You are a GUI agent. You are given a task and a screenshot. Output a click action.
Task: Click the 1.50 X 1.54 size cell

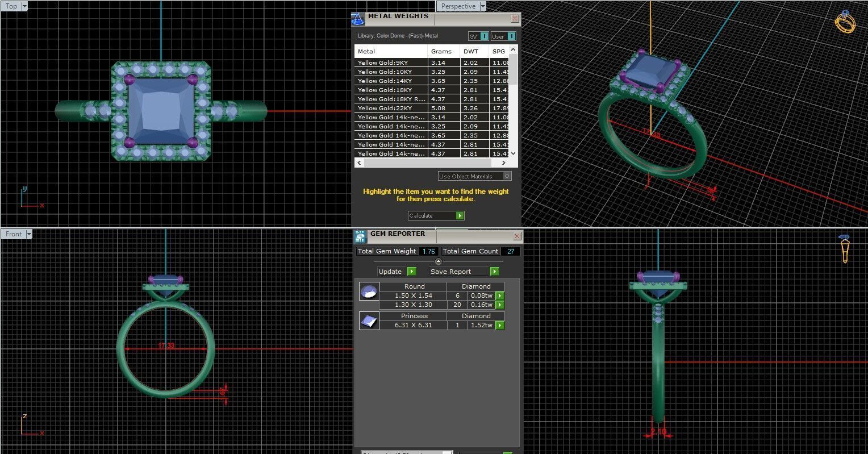point(414,295)
